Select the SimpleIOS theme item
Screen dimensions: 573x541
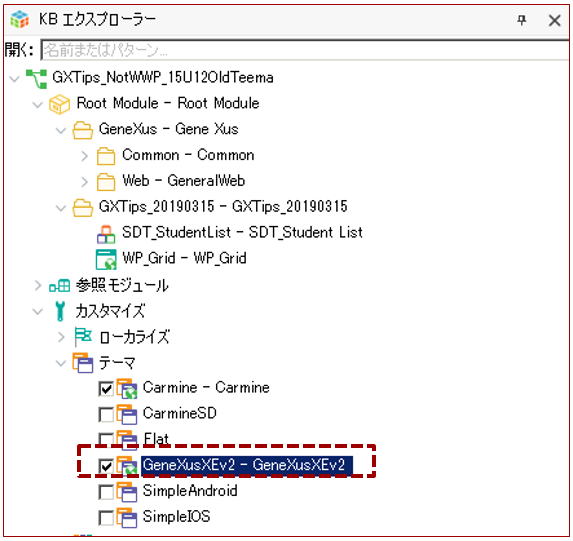tap(176, 517)
